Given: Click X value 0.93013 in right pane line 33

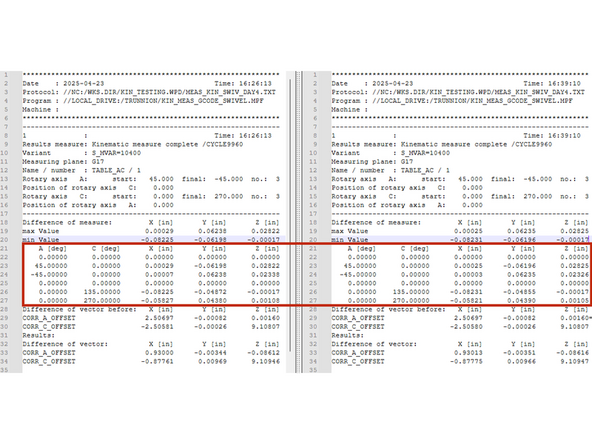Looking at the screenshot, I should [x=468, y=353].
